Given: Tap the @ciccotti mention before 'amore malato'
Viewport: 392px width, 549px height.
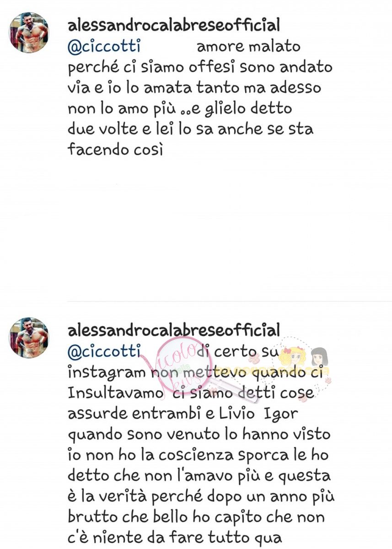Looking at the screenshot, I should [x=104, y=47].
